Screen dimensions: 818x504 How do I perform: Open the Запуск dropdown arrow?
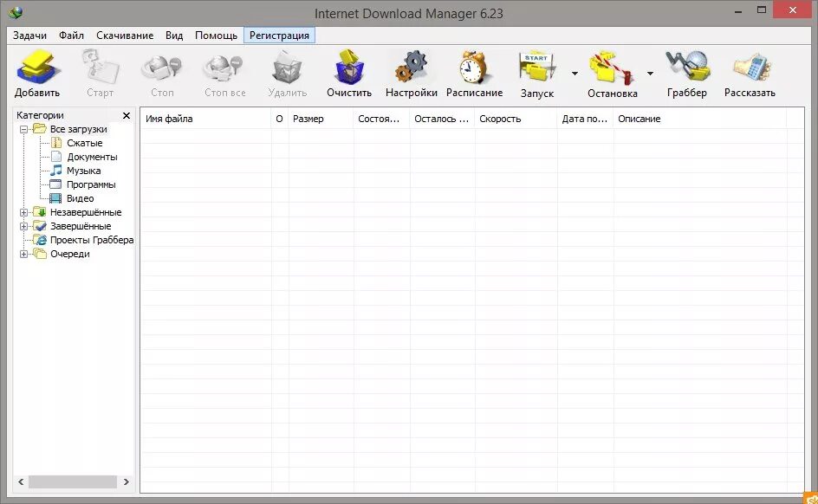575,74
